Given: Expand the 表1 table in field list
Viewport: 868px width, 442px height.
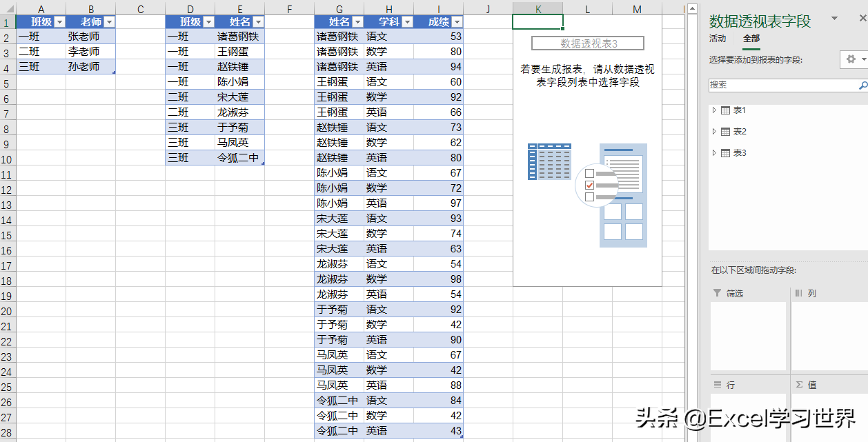Looking at the screenshot, I should (715, 110).
